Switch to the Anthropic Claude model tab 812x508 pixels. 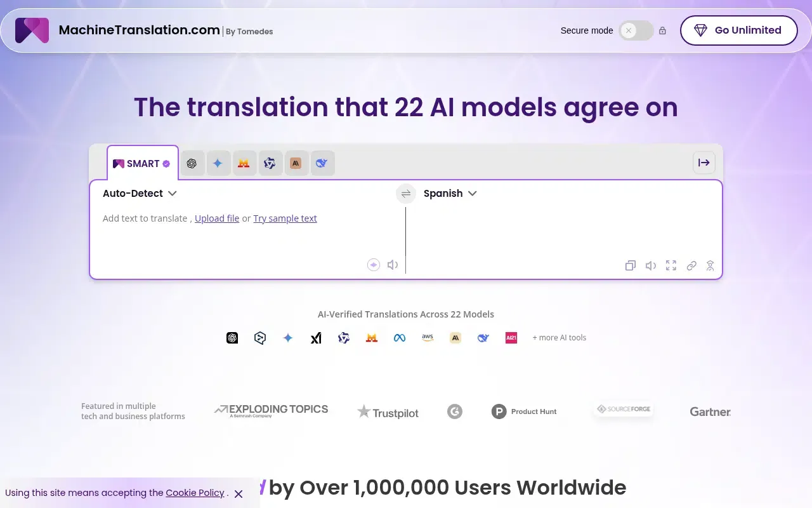pos(296,163)
